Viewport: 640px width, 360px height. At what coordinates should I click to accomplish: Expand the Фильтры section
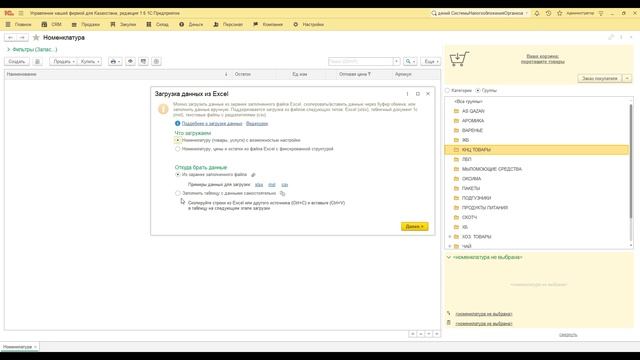[x=32, y=49]
